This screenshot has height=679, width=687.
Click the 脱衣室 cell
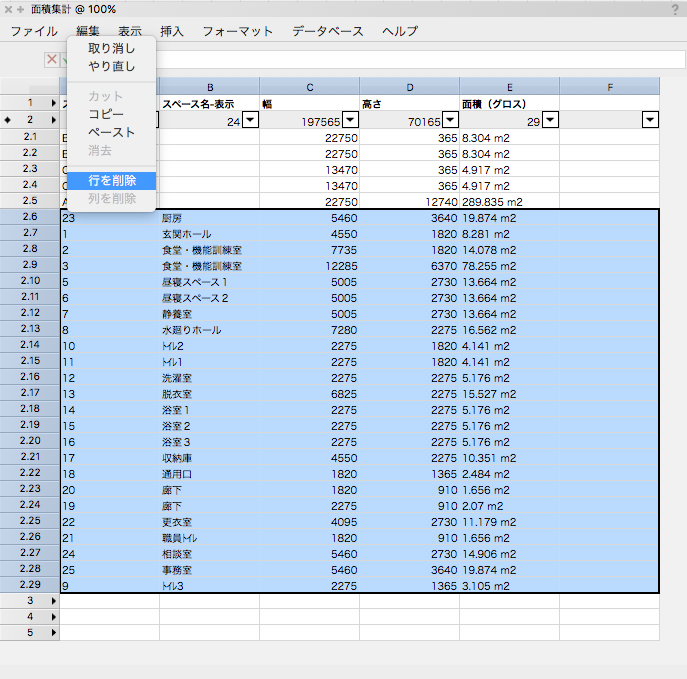[x=209, y=394]
